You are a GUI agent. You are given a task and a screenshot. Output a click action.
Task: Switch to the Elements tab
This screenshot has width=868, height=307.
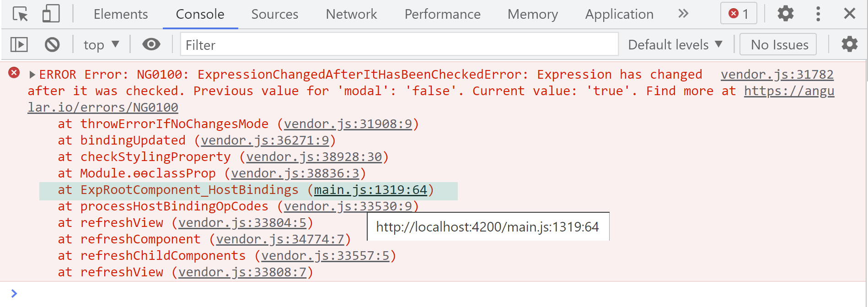[121, 14]
